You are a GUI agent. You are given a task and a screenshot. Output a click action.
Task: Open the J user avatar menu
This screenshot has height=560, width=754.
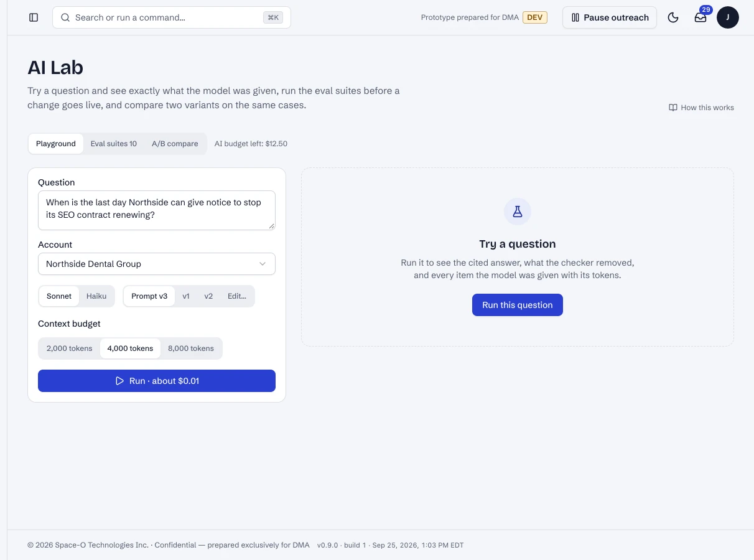(728, 17)
